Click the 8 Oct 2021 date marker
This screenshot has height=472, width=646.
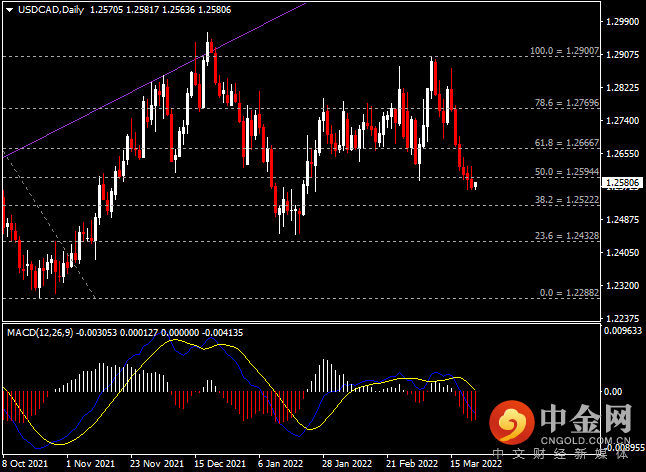pos(26,464)
